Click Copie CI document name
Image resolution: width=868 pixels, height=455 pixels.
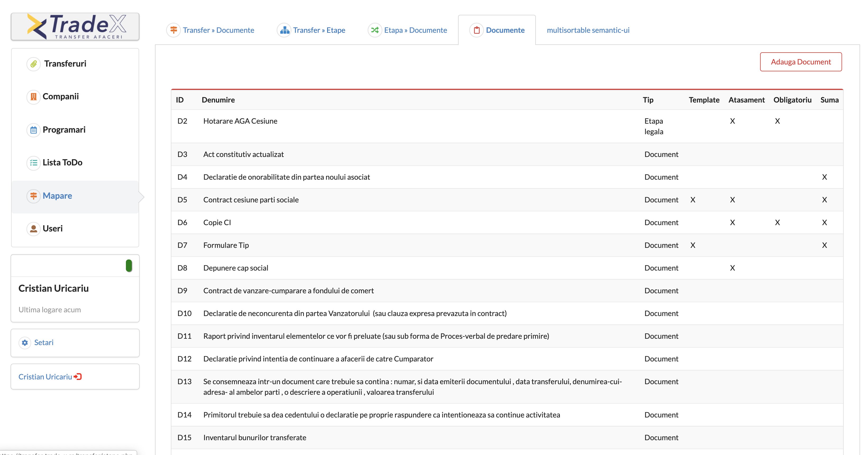(217, 223)
